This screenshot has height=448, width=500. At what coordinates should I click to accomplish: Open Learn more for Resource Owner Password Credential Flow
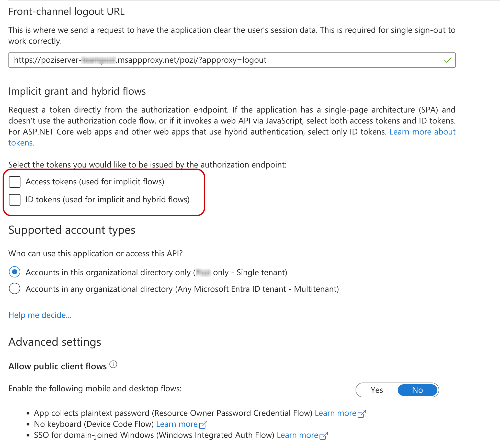[x=335, y=413]
